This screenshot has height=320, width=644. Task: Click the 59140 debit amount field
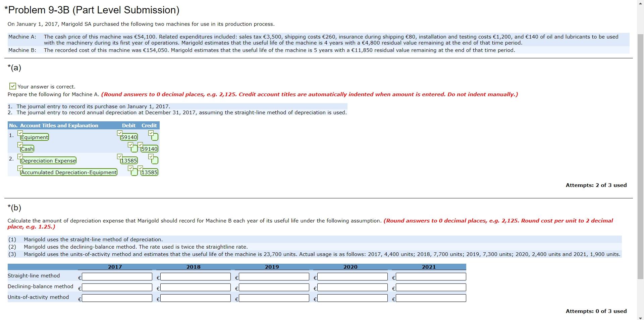(128, 137)
